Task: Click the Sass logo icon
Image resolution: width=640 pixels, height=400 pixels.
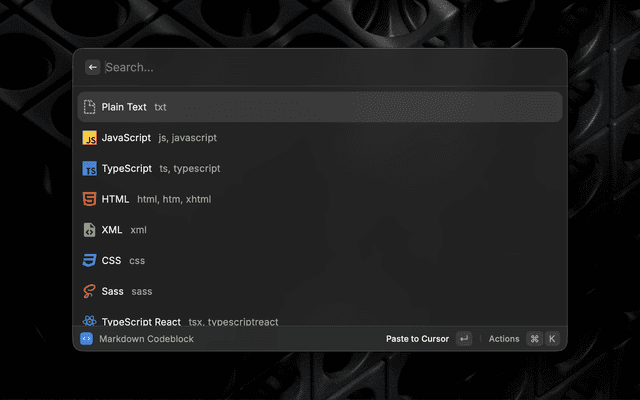Action: 89,291
